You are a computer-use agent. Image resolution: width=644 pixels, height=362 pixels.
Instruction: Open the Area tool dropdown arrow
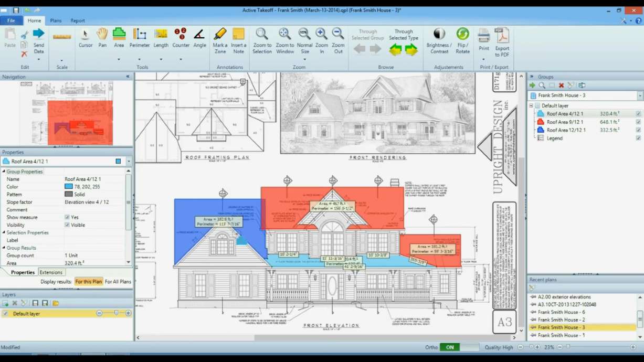click(119, 59)
